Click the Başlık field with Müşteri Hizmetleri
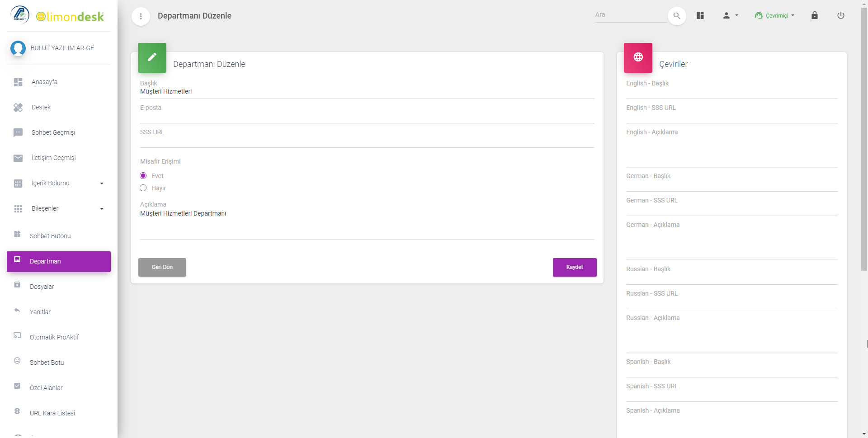868x438 pixels. coord(367,92)
